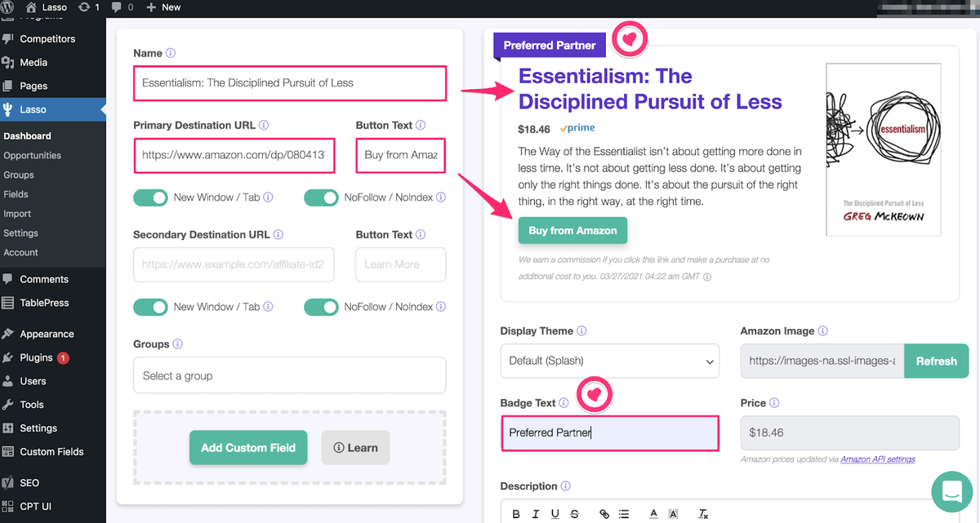Click the help icon next to Badge Text

564,403
